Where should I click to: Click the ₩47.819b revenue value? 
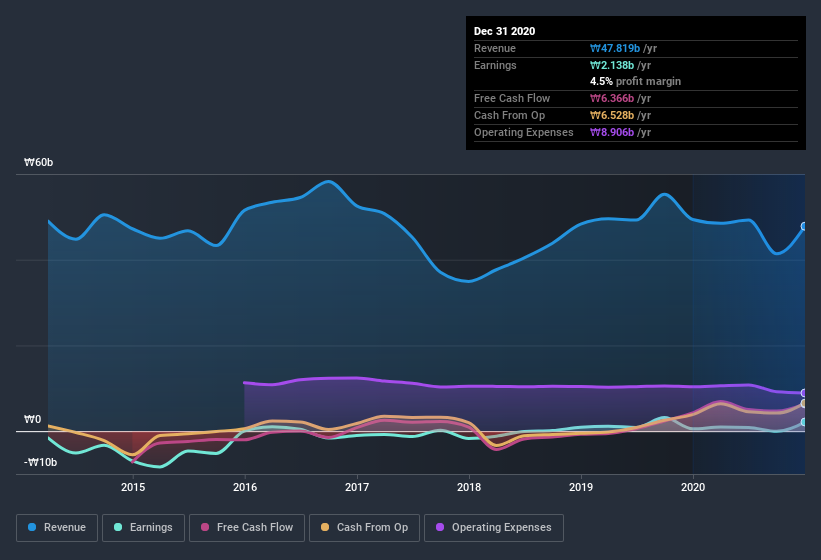[x=615, y=49]
